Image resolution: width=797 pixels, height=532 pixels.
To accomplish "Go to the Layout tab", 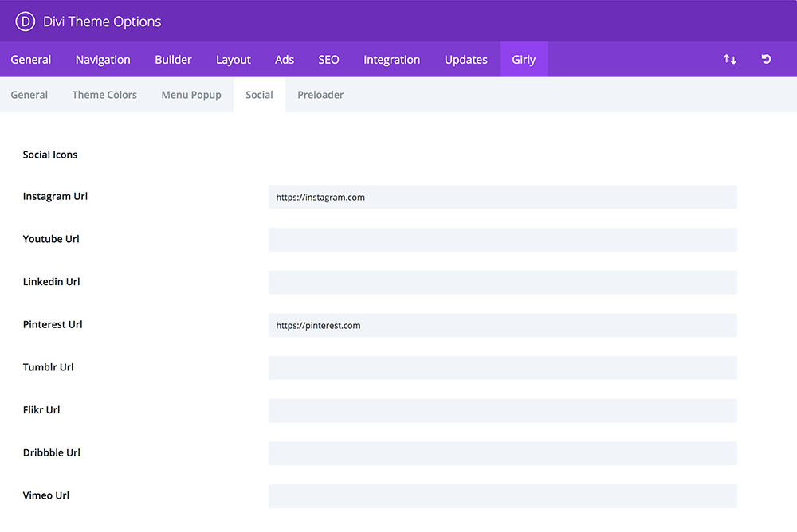I will (233, 60).
